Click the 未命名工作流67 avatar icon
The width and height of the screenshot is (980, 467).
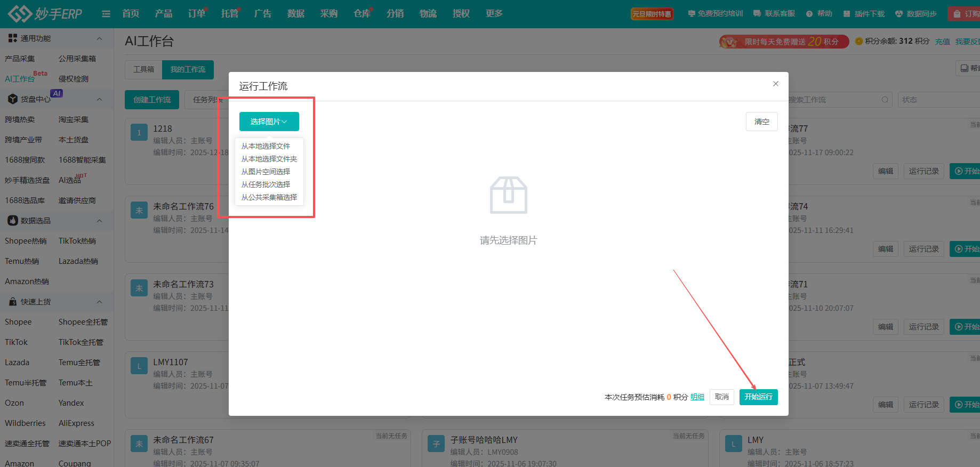point(139,444)
